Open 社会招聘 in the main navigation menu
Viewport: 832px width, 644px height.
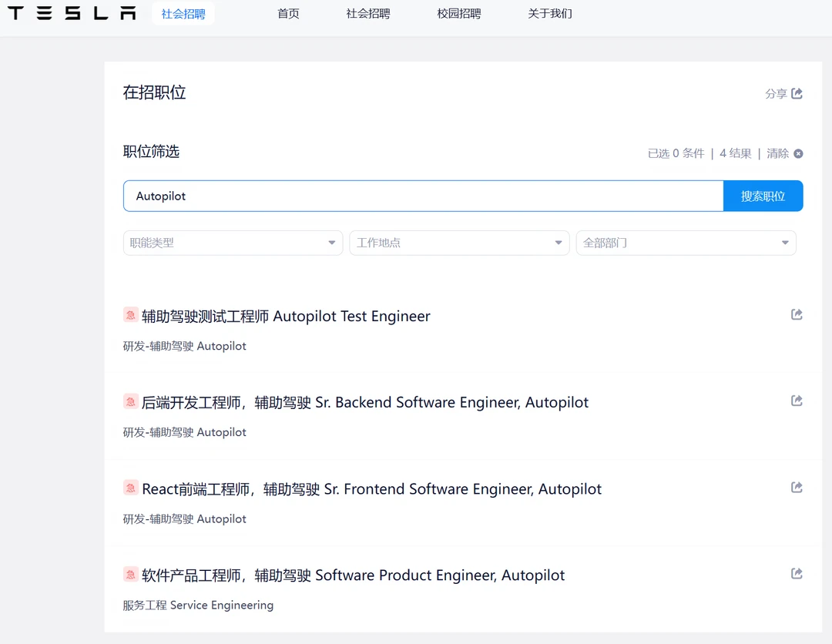point(367,14)
